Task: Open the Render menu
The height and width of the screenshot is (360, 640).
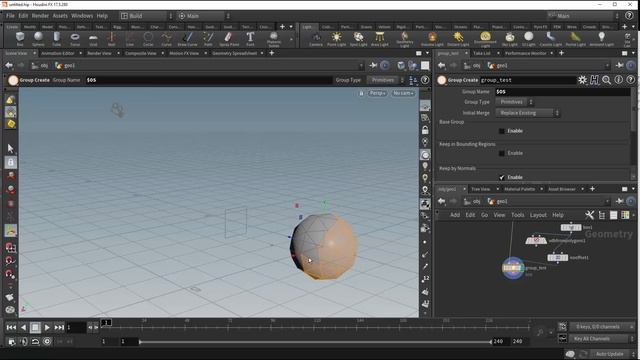Action: [40, 16]
